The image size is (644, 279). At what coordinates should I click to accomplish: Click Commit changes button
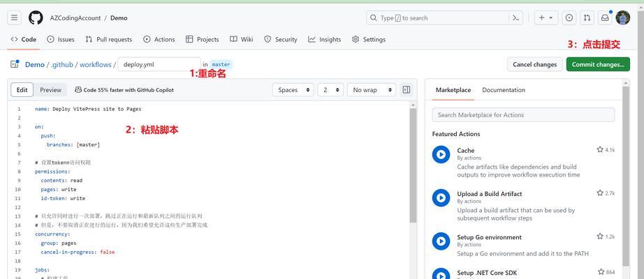598,64
